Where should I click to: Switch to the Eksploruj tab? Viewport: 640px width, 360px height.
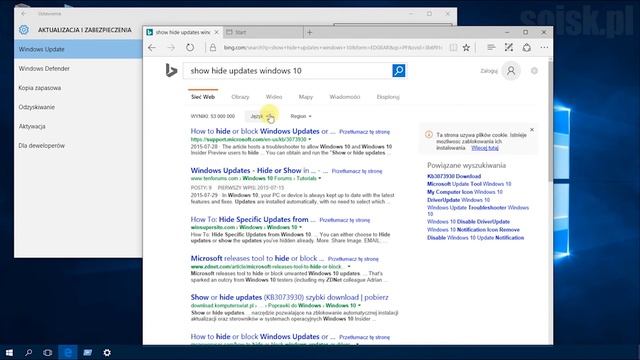pos(388,97)
